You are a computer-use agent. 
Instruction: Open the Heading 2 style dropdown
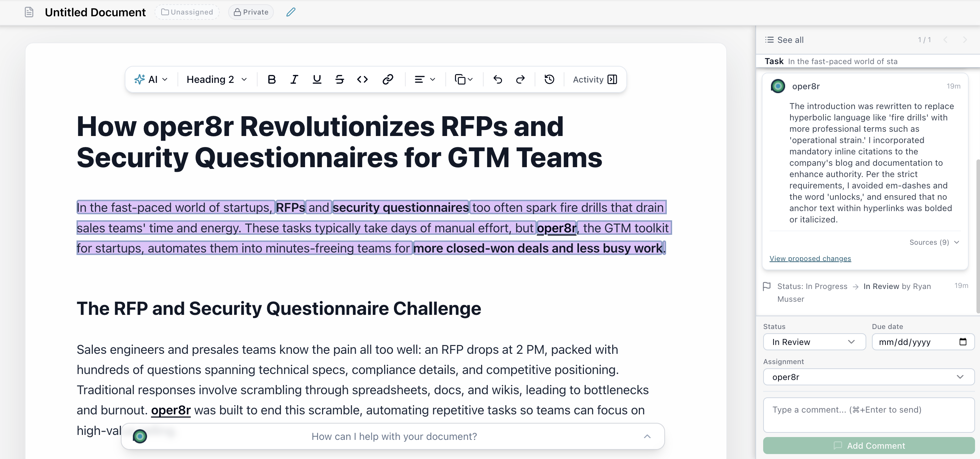[216, 79]
